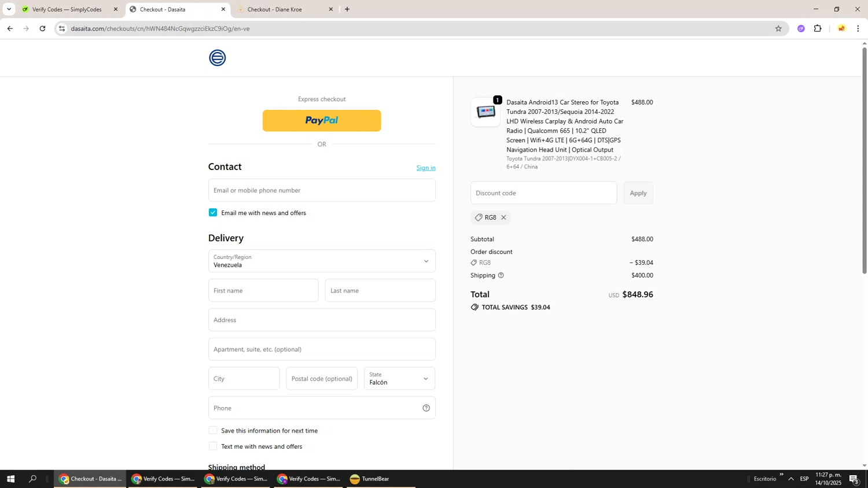Click the browser address bar URL

(x=160, y=28)
